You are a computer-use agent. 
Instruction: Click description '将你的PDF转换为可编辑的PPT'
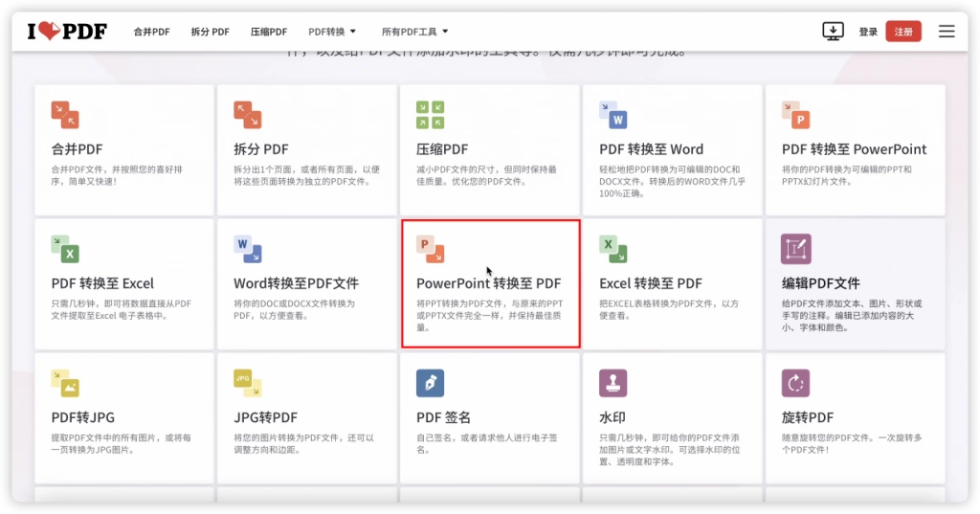click(x=847, y=175)
